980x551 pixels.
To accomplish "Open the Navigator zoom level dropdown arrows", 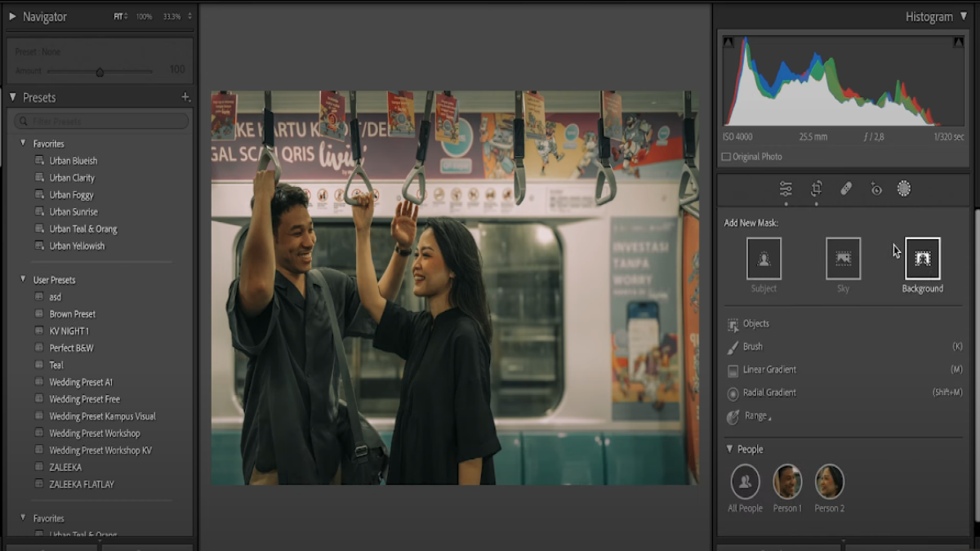I will point(189,16).
